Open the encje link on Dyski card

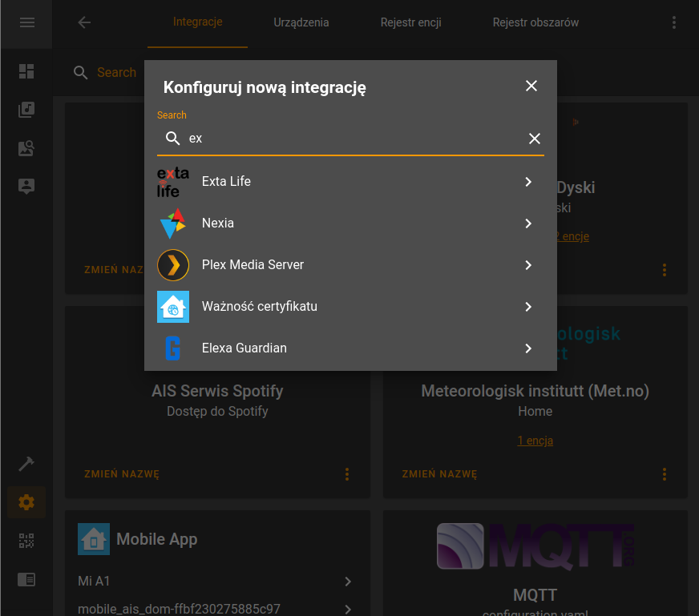coord(572,236)
